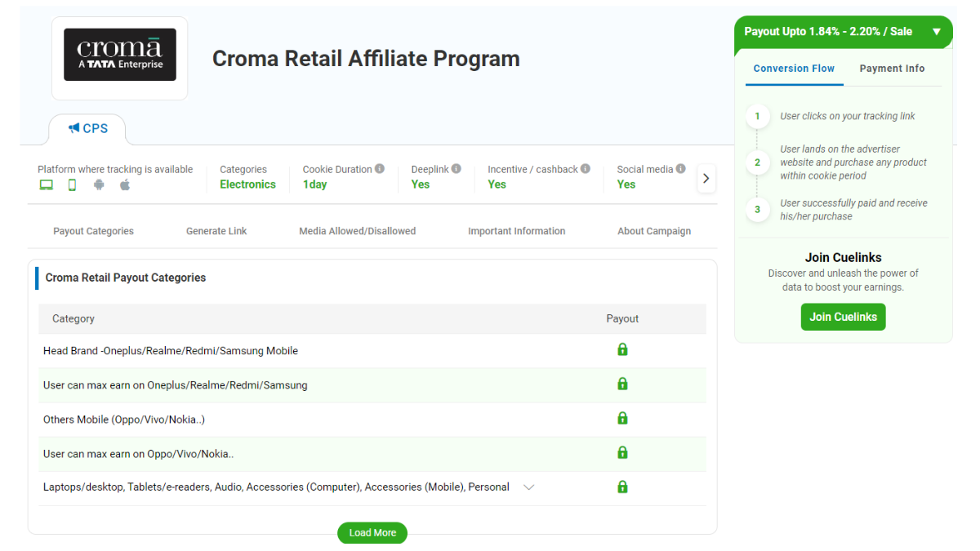This screenshot has width=980, height=551.
Task: Click the megaphone icon on the CPS tab
Action: point(74,128)
